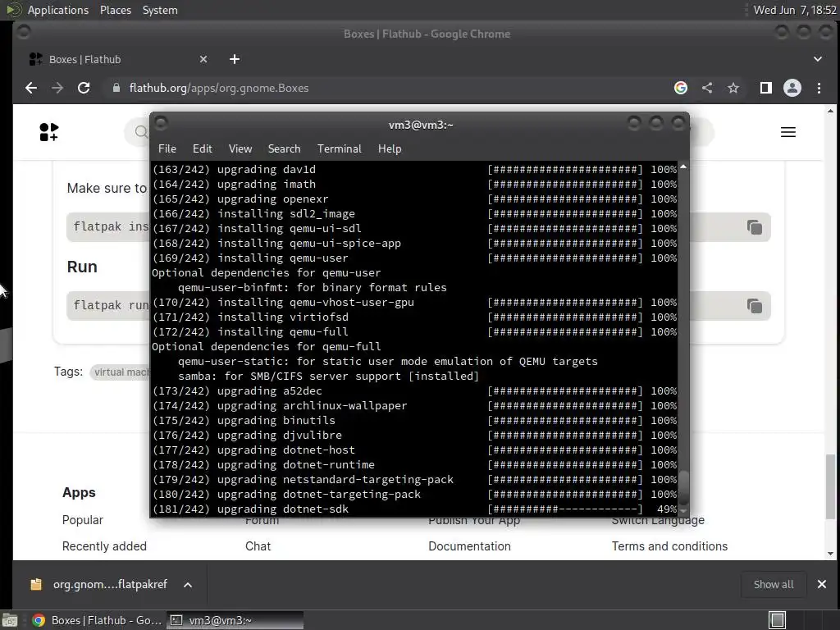Screen dimensions: 840x630
Task: Go back in Chrome navigation
Action: click(x=31, y=88)
